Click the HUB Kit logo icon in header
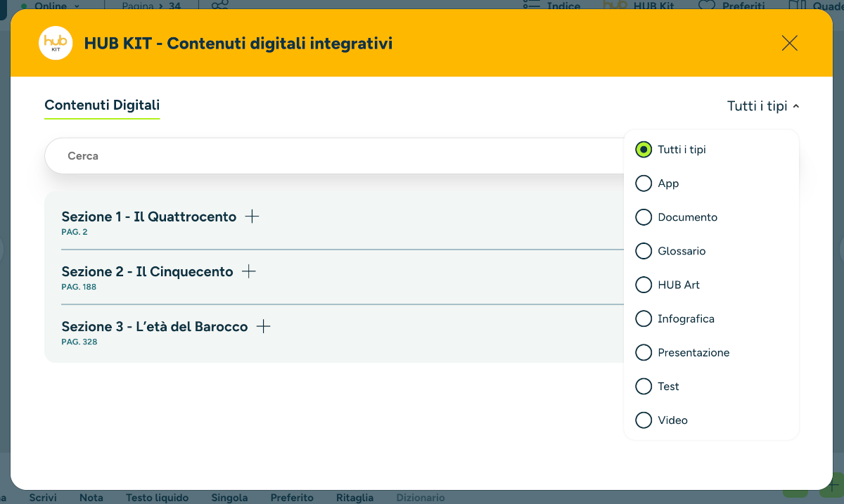The height and width of the screenshot is (504, 844). [x=56, y=44]
